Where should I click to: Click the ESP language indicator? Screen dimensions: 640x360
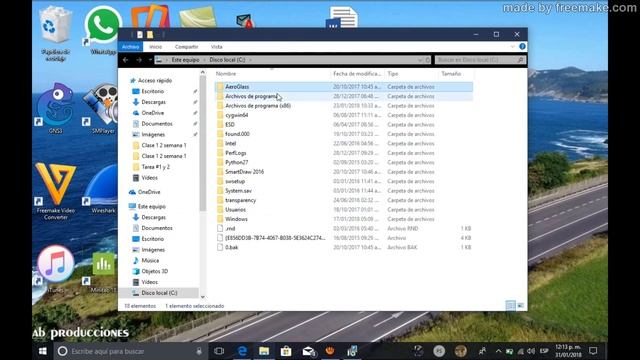pyautogui.click(x=544, y=351)
